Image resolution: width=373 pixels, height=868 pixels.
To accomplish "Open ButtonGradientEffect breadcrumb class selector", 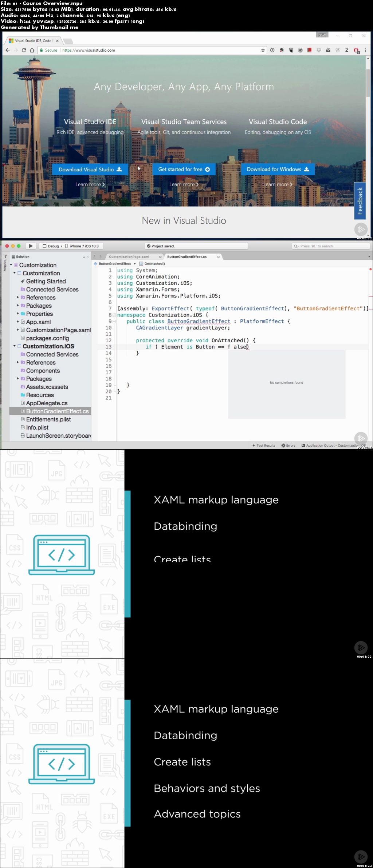I will pos(113,264).
